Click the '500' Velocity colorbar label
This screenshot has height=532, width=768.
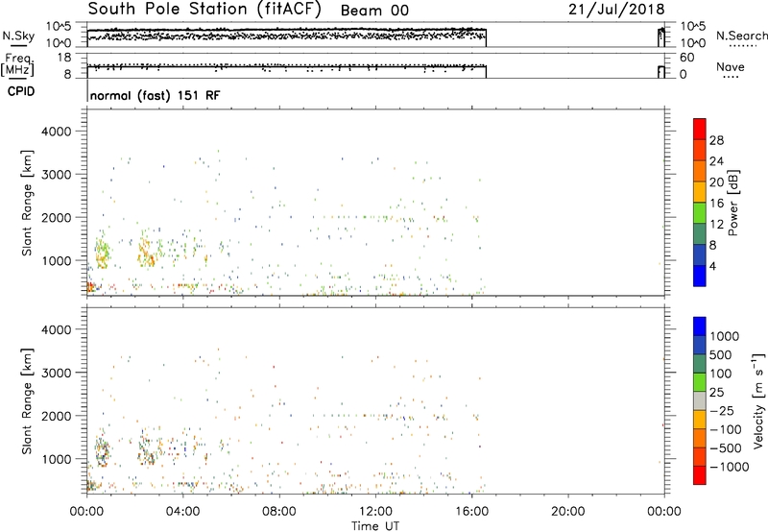tap(720, 354)
